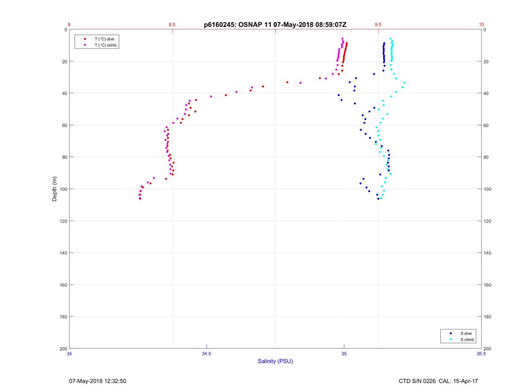The image size is (532, 392).
Task: Click left depth axis tick label 200
Action: coord(63,349)
